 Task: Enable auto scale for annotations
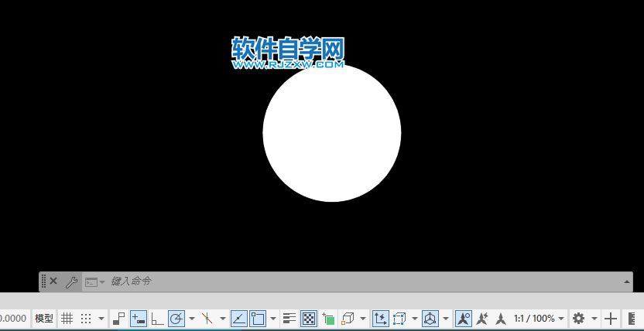point(481,319)
